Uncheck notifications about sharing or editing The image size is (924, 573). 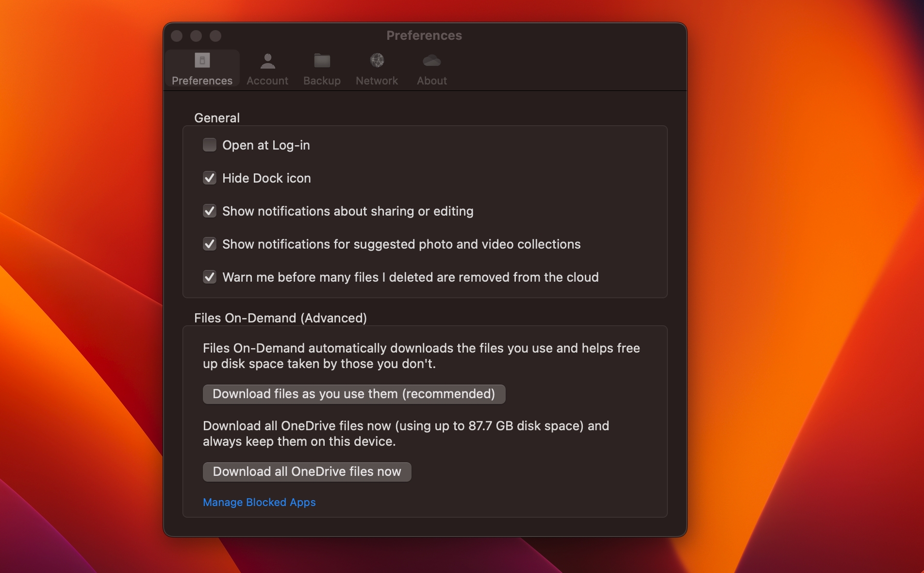(209, 211)
